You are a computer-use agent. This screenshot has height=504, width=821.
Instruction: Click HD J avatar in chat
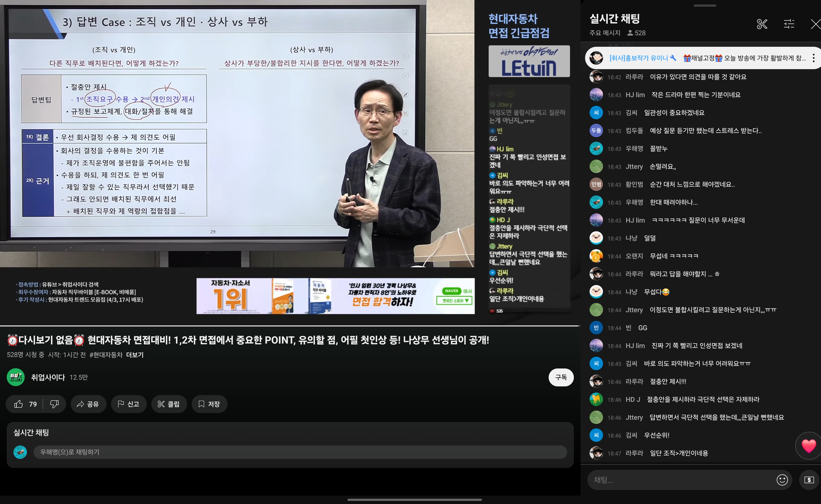(x=596, y=399)
